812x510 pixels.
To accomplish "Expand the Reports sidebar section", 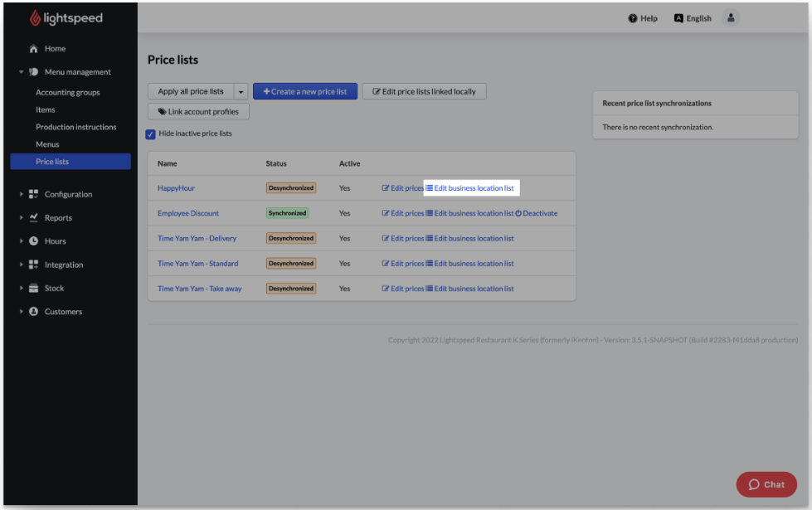I will point(22,218).
